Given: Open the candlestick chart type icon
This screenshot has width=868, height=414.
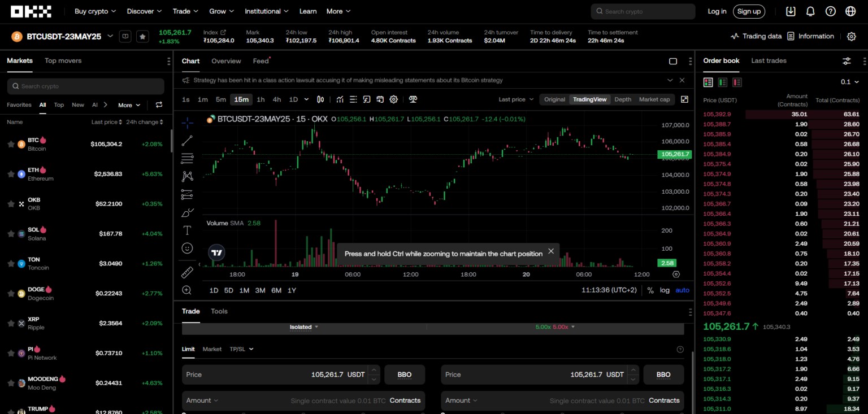Looking at the screenshot, I should coord(320,99).
